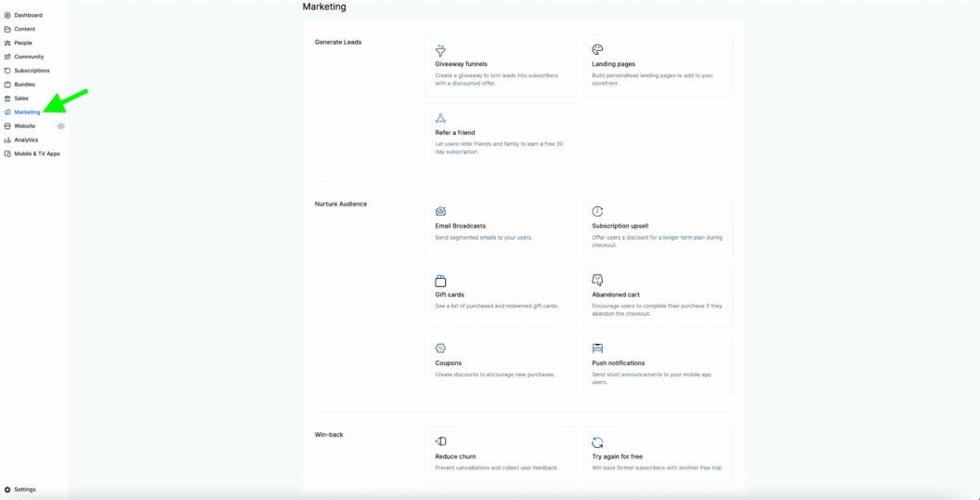The image size is (980, 500).
Task: Click the Refer a friend icon
Action: [x=440, y=118]
